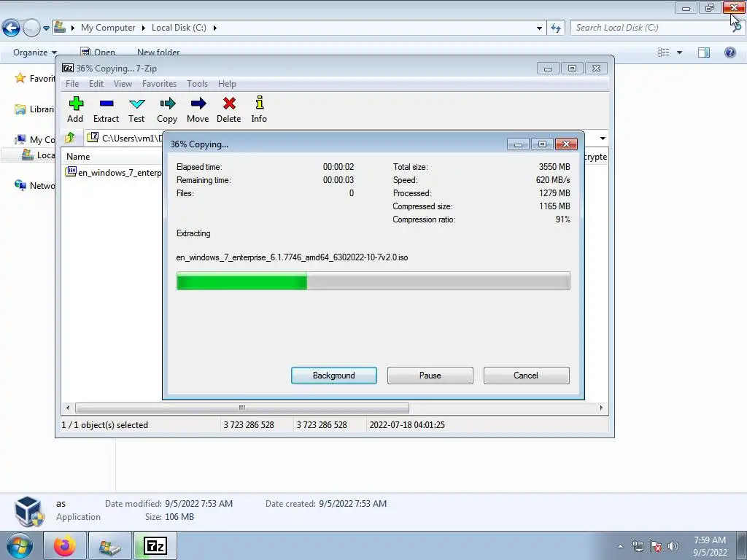Select Local Disk in navigation pane
This screenshot has width=747, height=560.
pos(38,155)
